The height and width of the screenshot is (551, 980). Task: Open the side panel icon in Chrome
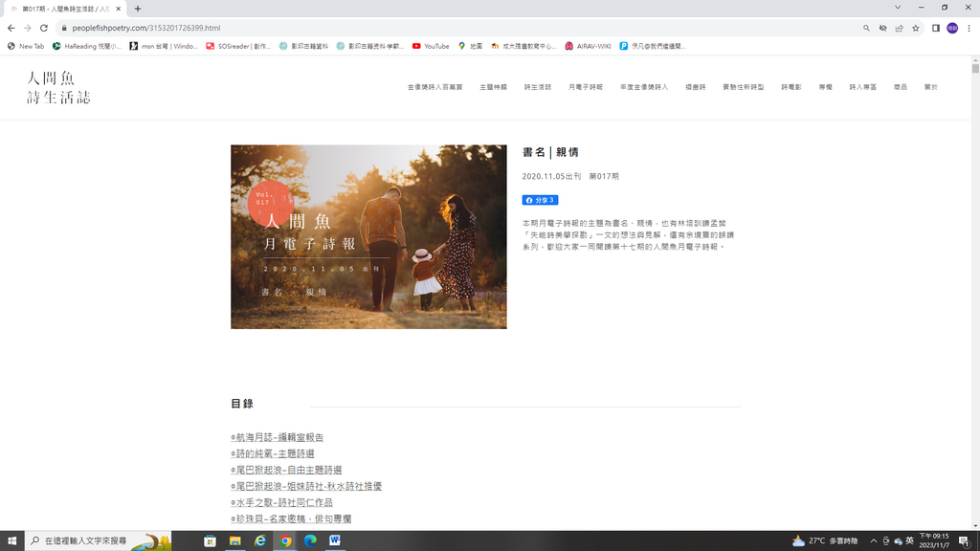pos(936,29)
